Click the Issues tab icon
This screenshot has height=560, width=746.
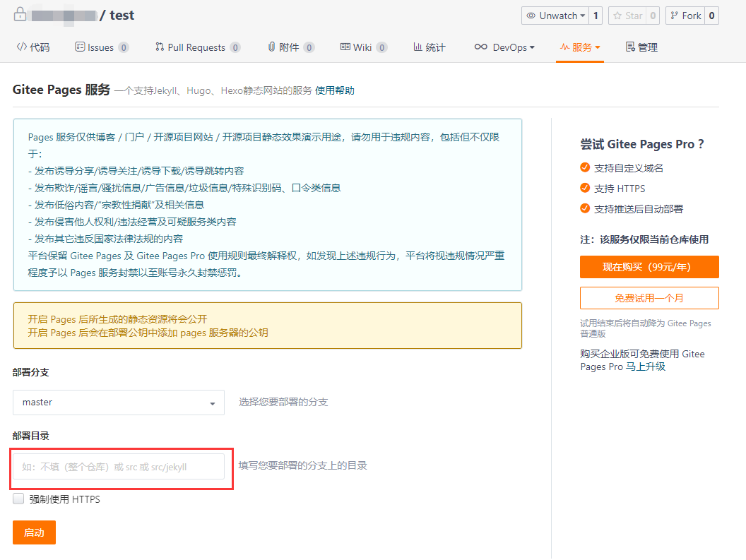(x=80, y=47)
